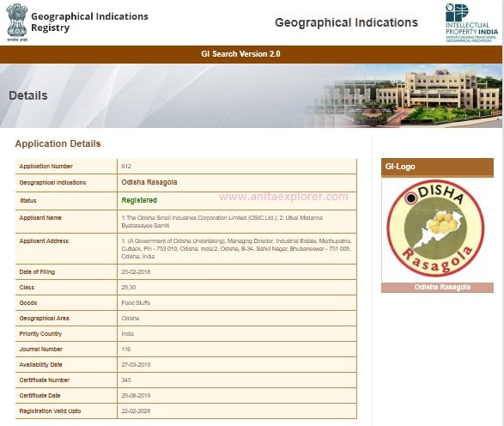
Task: Click the Certificate Date row label
Action: click(x=39, y=395)
